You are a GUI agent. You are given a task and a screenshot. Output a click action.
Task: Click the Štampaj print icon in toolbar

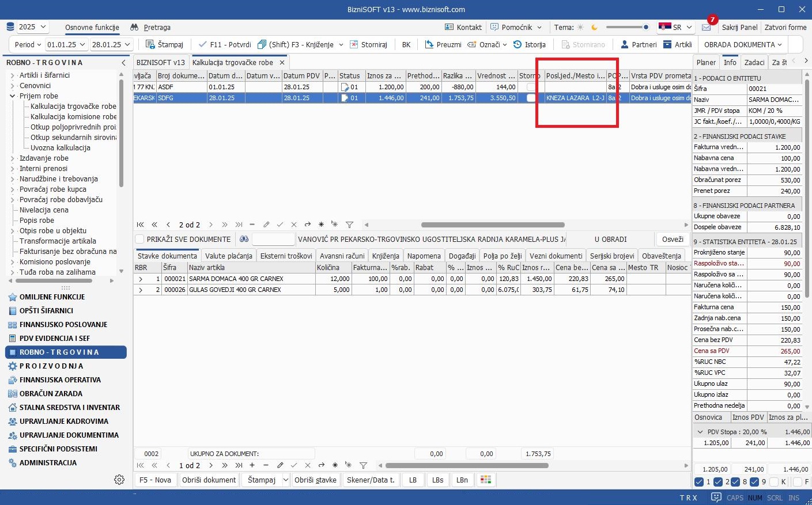point(150,44)
